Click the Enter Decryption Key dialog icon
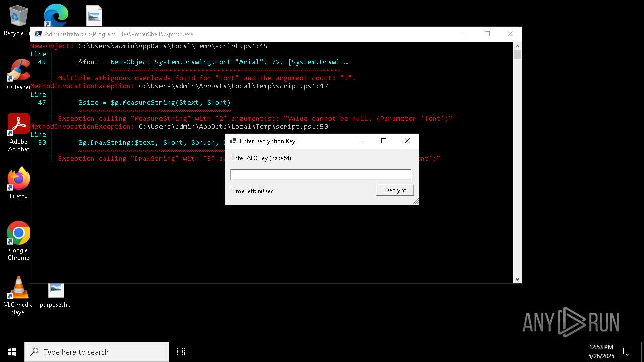This screenshot has height=362, width=644. (233, 141)
